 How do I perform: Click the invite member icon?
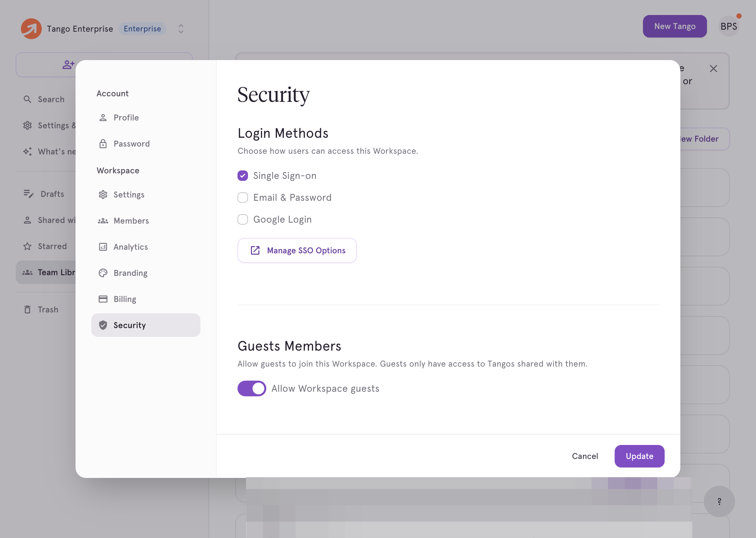(x=69, y=65)
